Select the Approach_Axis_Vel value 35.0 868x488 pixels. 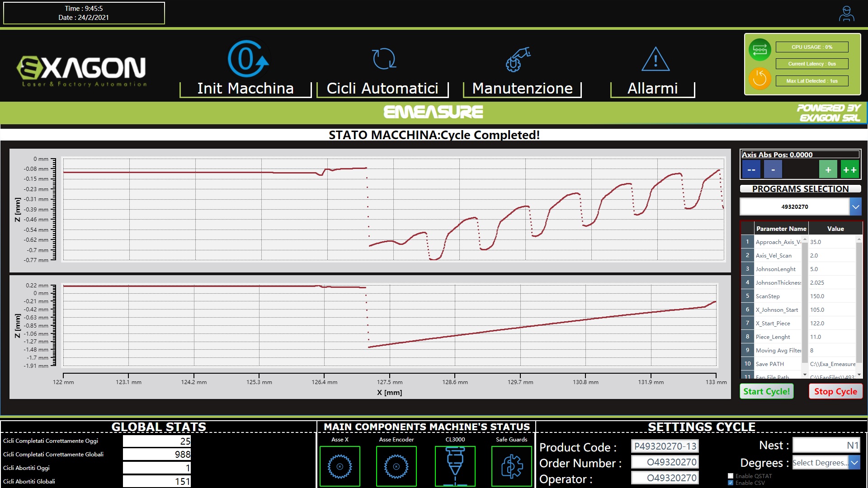coord(832,242)
